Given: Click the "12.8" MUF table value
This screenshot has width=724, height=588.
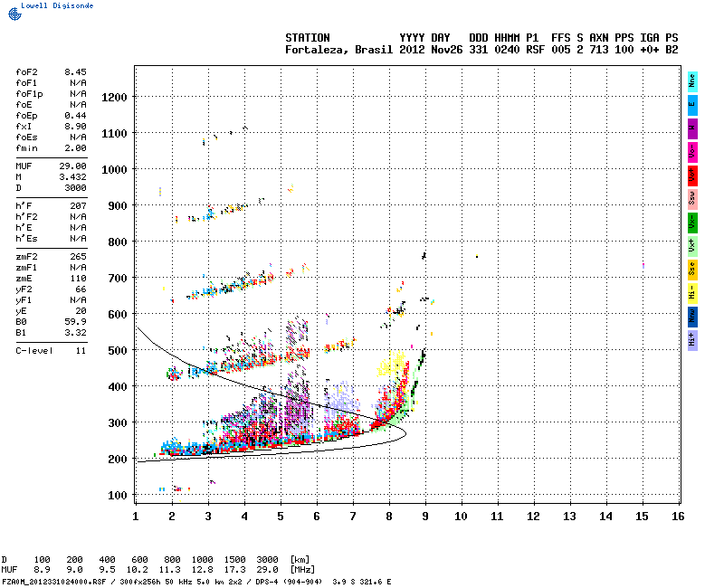Looking at the screenshot, I should pos(202,570).
